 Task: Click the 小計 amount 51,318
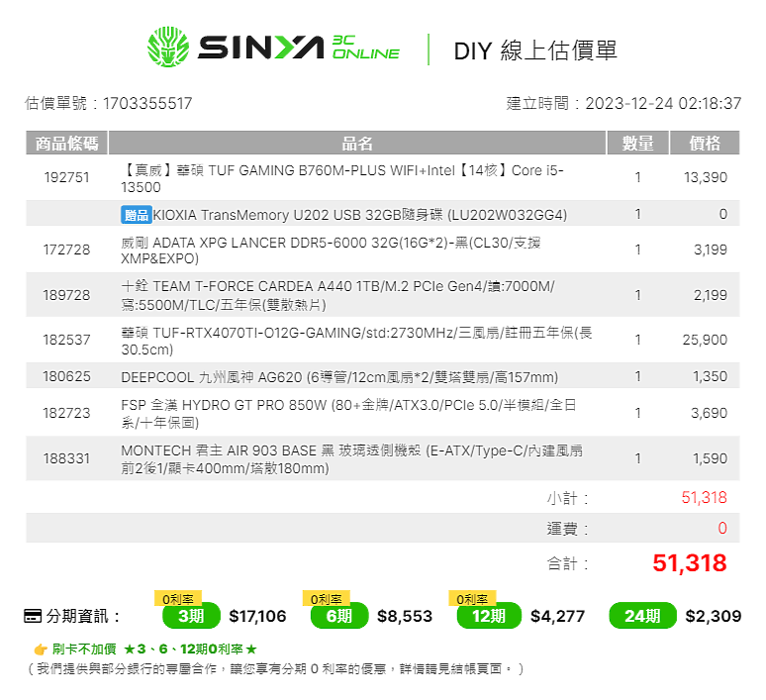704,498
